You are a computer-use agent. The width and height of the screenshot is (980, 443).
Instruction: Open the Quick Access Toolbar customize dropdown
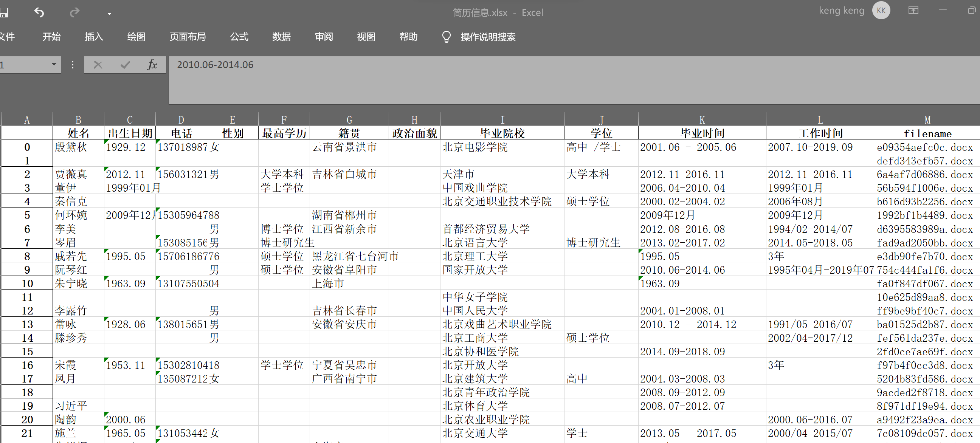click(x=109, y=13)
